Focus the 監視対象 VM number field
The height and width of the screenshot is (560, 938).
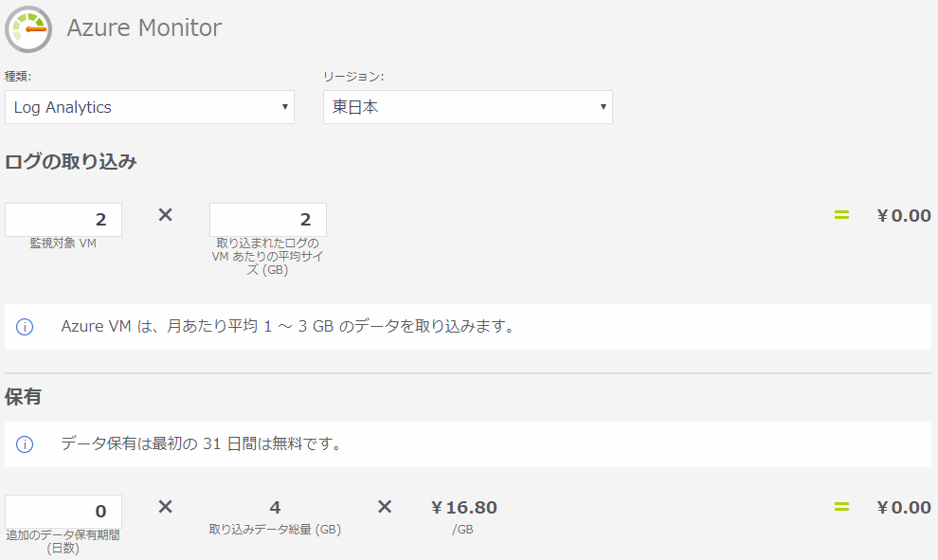(63, 220)
